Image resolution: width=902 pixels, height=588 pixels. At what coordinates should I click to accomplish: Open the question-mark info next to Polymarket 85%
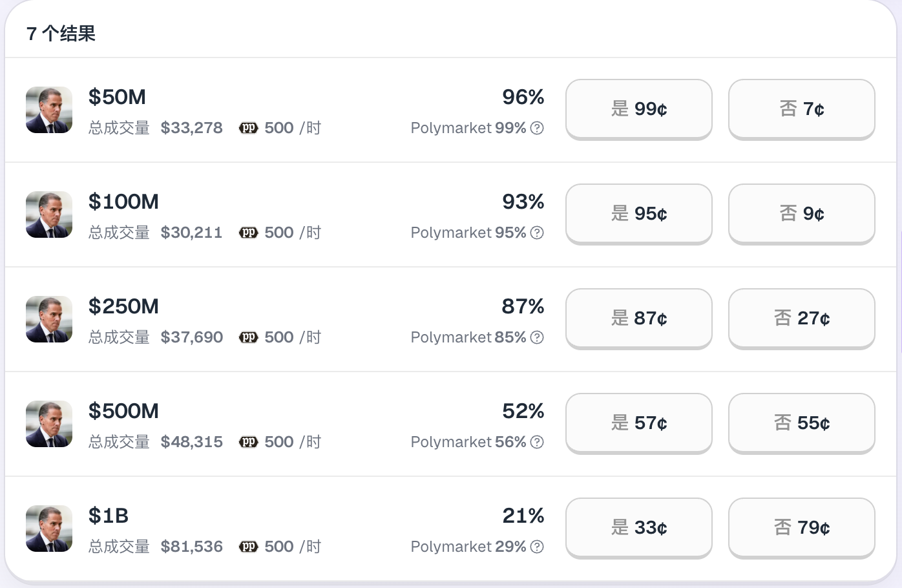tap(537, 337)
